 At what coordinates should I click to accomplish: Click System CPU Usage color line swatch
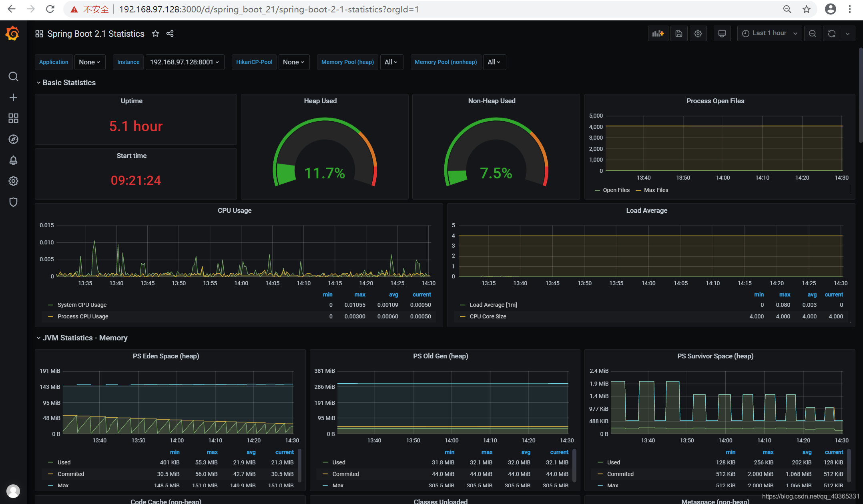[x=51, y=305]
